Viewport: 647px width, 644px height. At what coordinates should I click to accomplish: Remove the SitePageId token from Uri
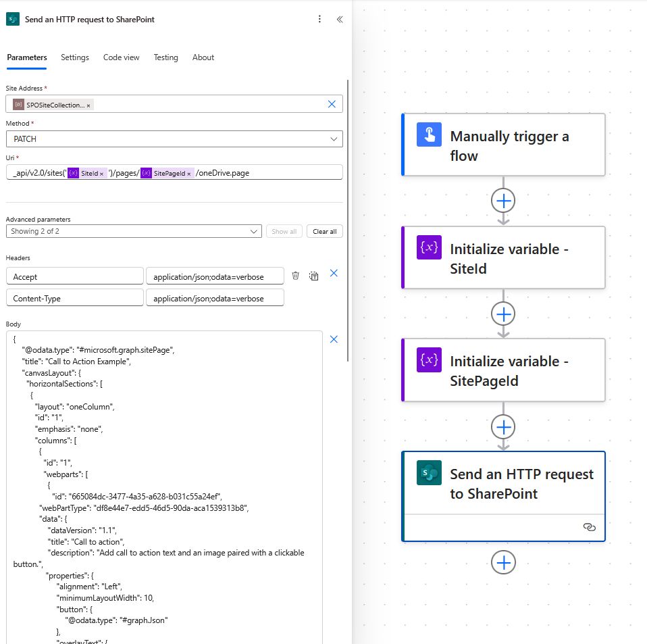point(189,174)
